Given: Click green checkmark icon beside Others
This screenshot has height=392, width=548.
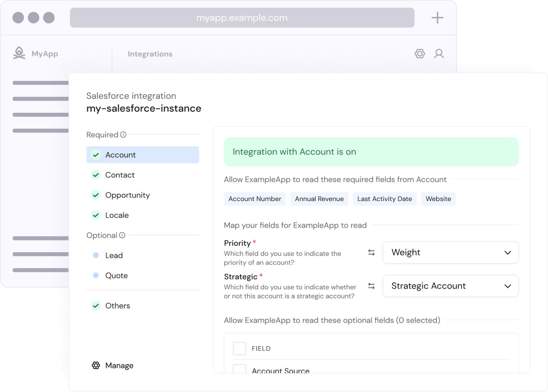Looking at the screenshot, I should tap(96, 306).
